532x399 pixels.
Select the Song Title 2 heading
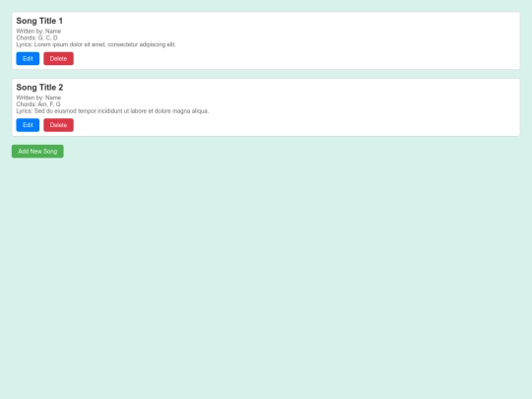pyautogui.click(x=39, y=88)
